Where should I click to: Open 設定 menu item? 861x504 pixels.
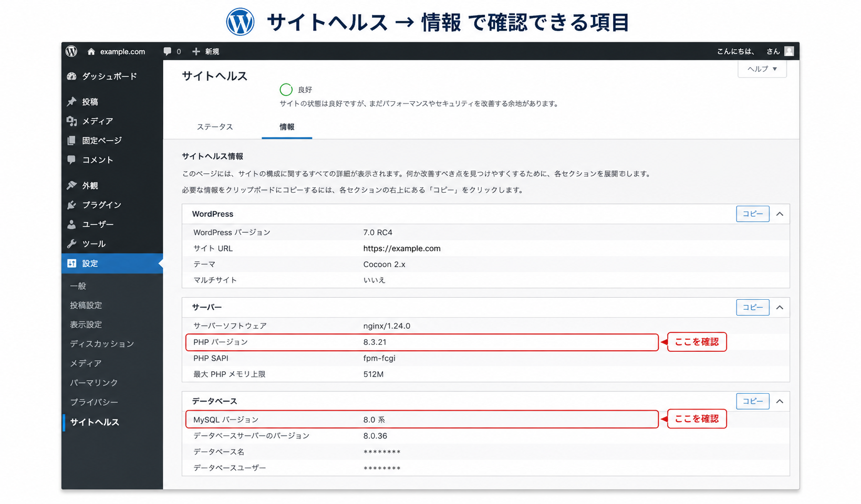tap(112, 263)
